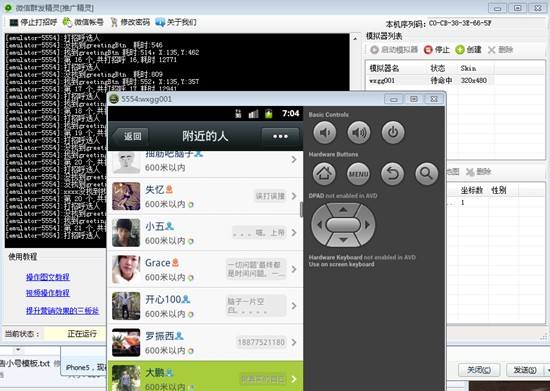This screenshot has width=550, height=391.
Task: Open the 开心100 nearby person entry
Action: [205, 306]
